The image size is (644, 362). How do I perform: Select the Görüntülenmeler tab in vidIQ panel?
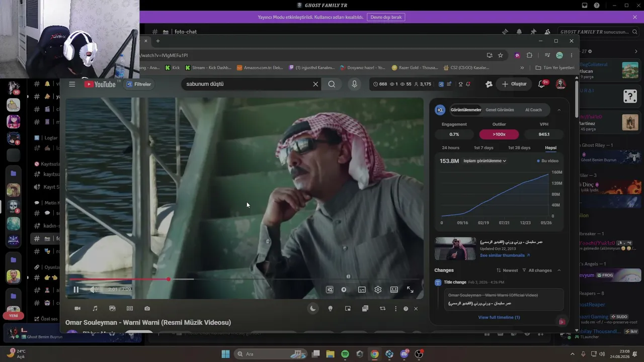[x=466, y=110]
